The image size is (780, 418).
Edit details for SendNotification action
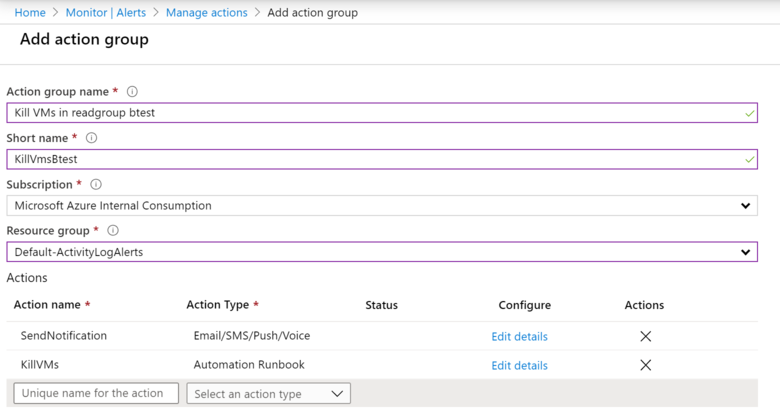(x=519, y=336)
